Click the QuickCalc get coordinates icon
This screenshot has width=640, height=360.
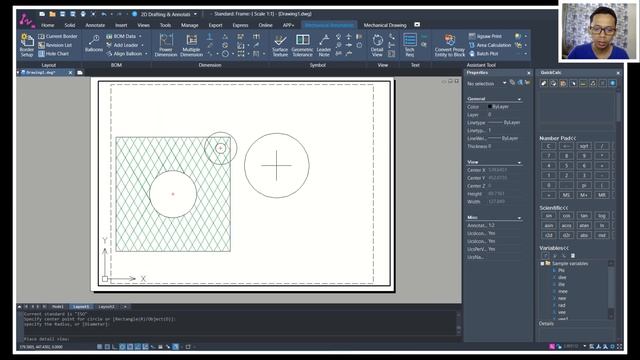pyautogui.click(x=573, y=83)
